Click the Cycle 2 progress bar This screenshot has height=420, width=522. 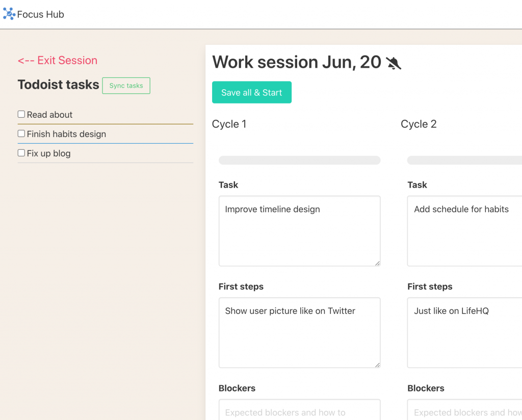click(464, 160)
